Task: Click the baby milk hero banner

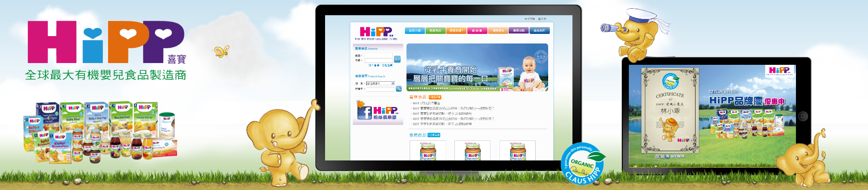Action: (x=477, y=67)
